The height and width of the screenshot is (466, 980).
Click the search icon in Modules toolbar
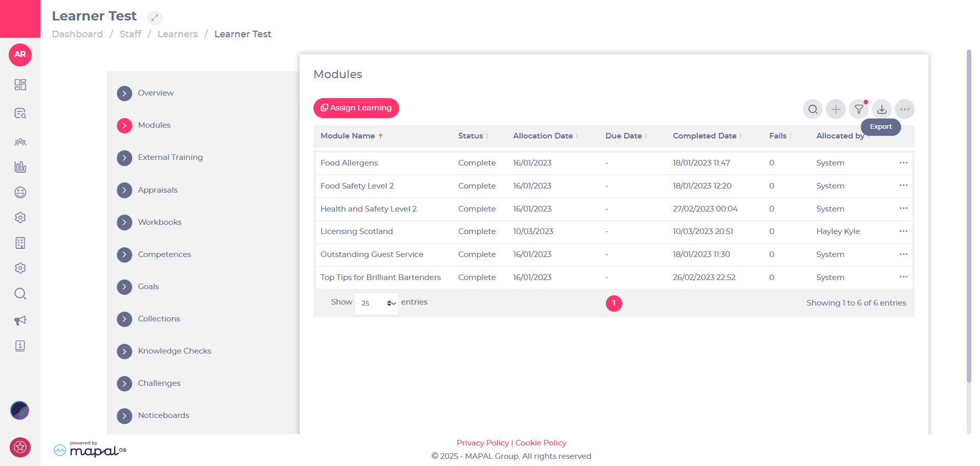coord(813,109)
